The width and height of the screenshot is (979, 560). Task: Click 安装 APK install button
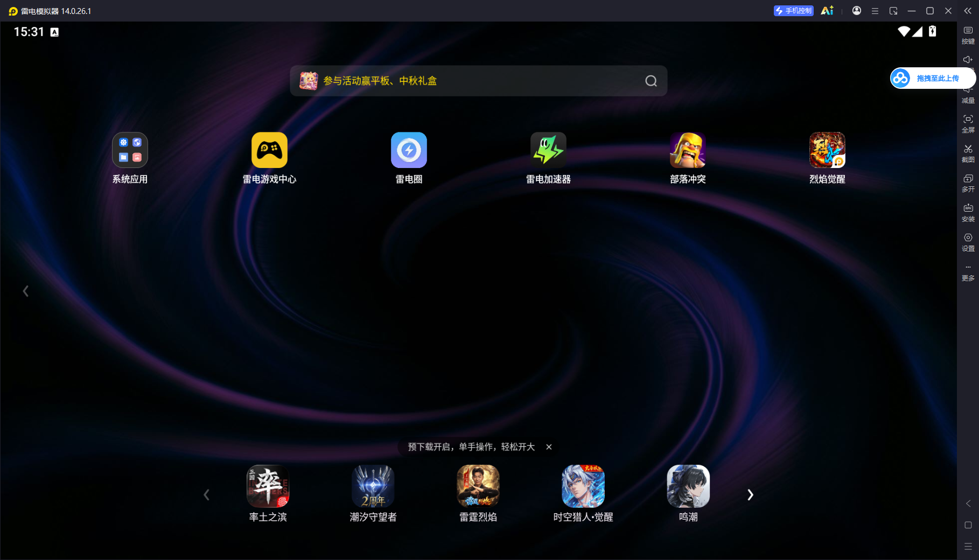[968, 213]
